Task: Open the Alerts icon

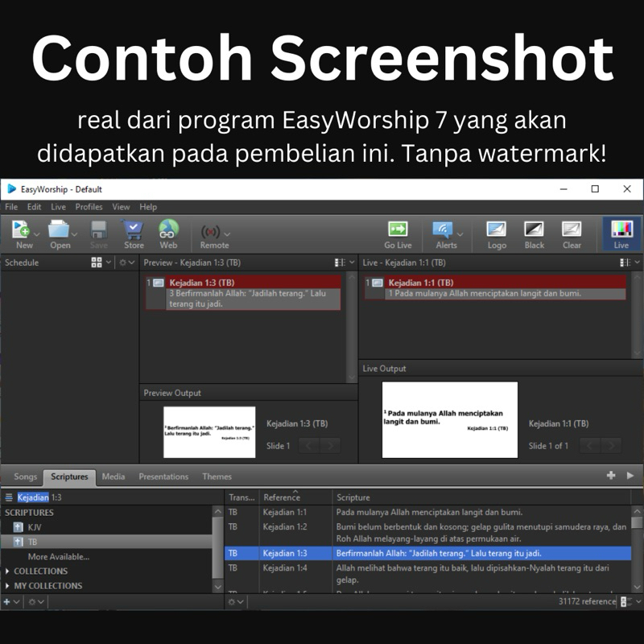Action: pos(443,229)
